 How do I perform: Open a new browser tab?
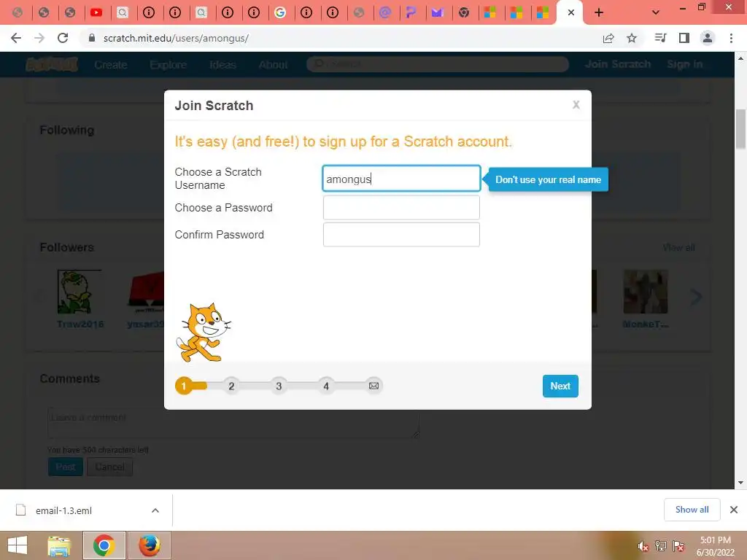pyautogui.click(x=599, y=12)
